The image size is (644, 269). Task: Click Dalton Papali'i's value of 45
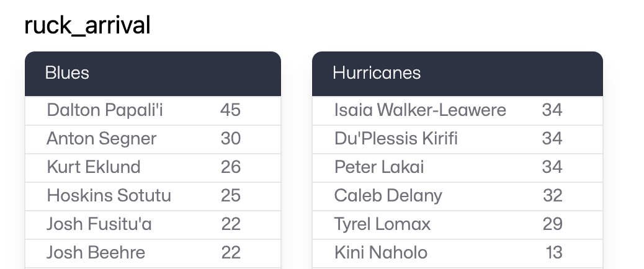230,110
